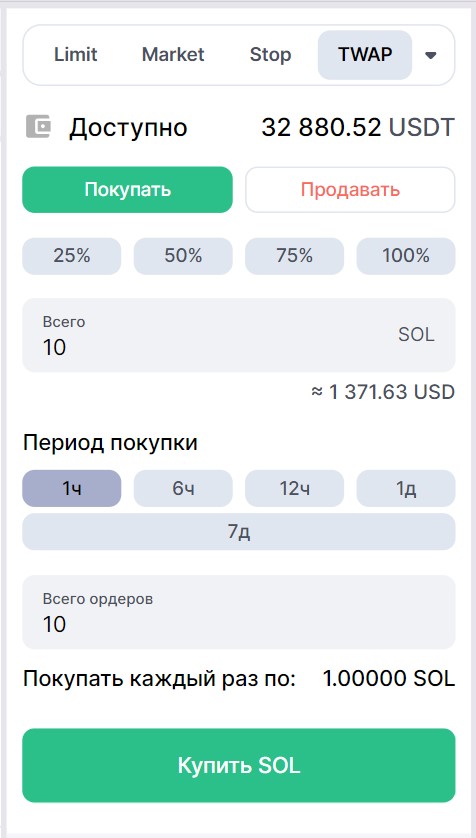Focus the Всего ордеров input field
Screen dimensions: 476x838
239,612
